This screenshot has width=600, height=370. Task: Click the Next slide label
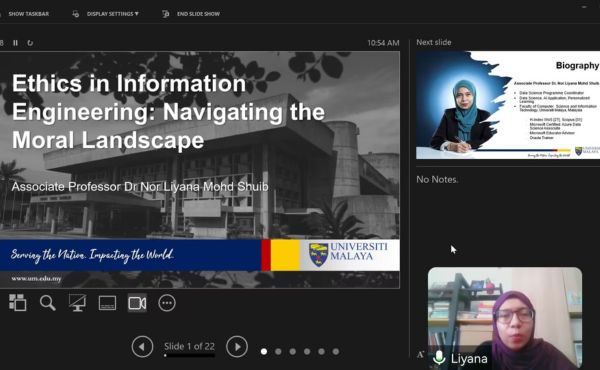(434, 42)
